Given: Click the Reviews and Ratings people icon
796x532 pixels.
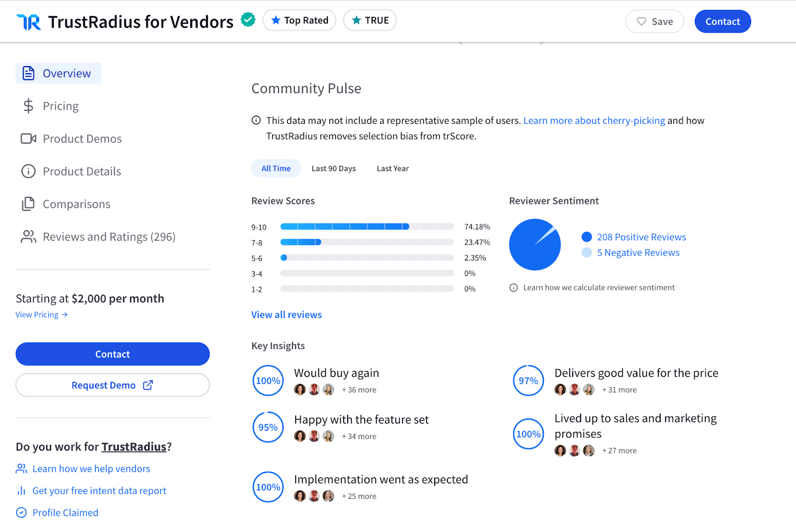Looking at the screenshot, I should coord(28,237).
